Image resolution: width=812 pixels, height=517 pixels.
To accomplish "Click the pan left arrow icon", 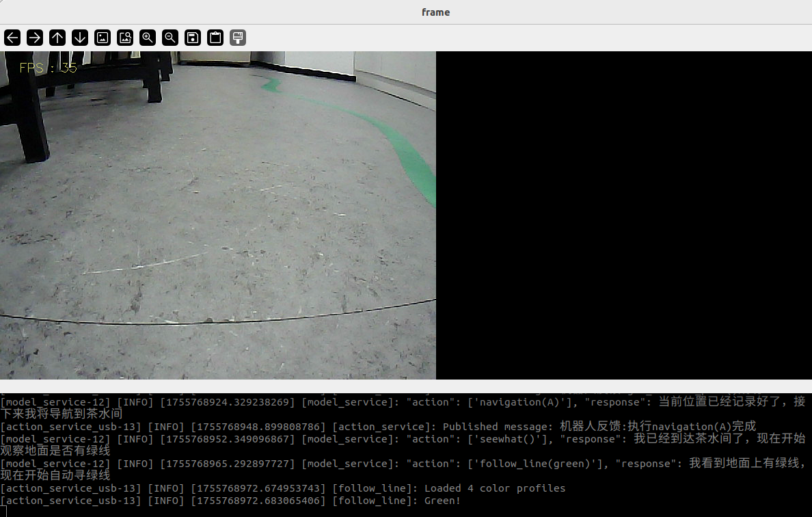I will pos(12,38).
